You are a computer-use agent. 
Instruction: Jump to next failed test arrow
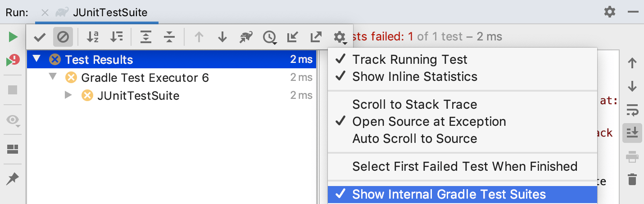coord(222,37)
